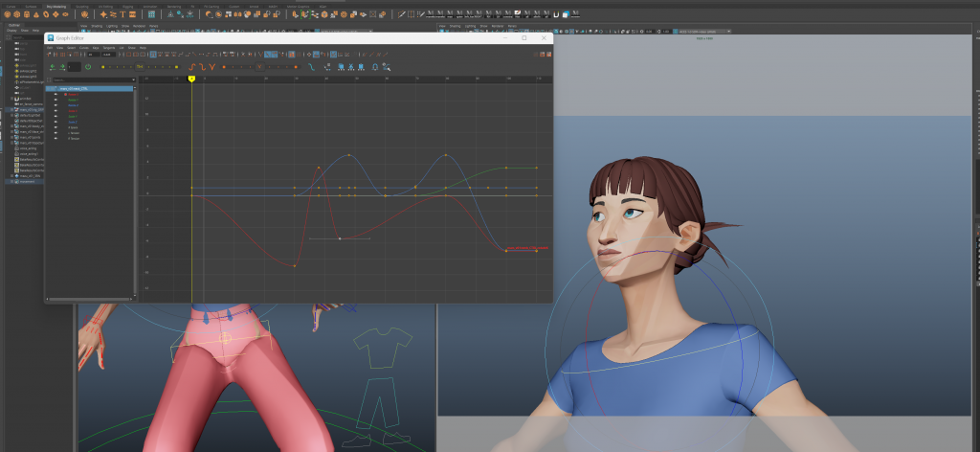Click the first orange S-curve icon

tap(191, 67)
